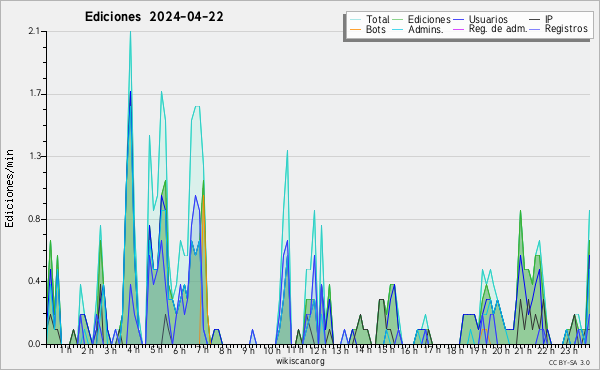
Task: Click the 'Registros' legend label
Action: click(x=566, y=29)
